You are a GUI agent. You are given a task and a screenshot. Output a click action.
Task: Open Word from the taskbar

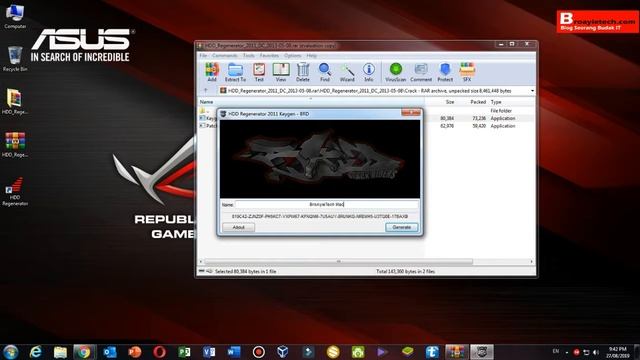point(234,351)
